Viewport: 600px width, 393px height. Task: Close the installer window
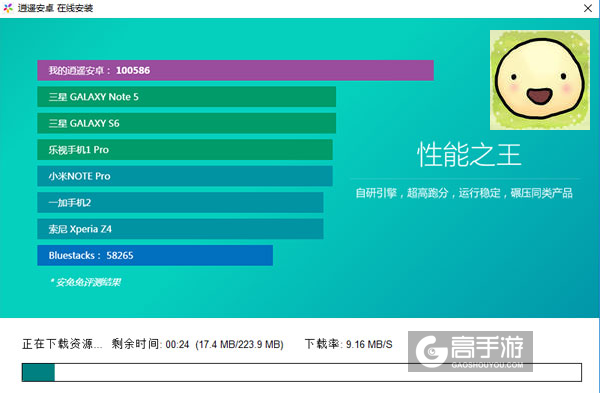pyautogui.click(x=588, y=8)
